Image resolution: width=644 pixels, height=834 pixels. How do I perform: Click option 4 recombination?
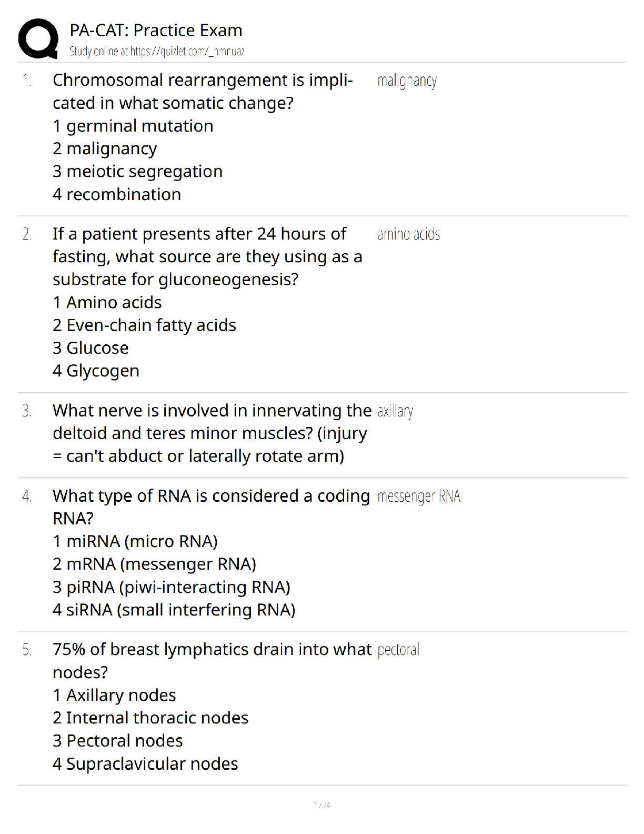116,194
